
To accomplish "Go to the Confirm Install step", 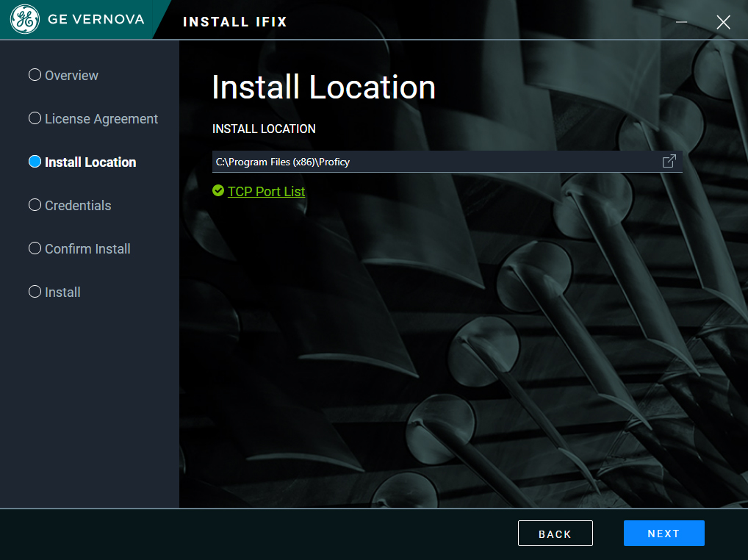I will pyautogui.click(x=79, y=249).
